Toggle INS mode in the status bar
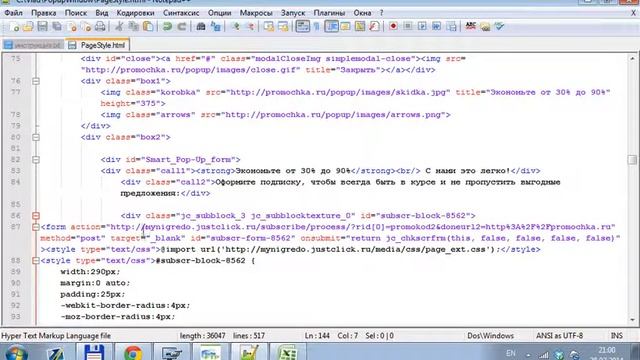This screenshot has height=360, width=640. point(616,336)
